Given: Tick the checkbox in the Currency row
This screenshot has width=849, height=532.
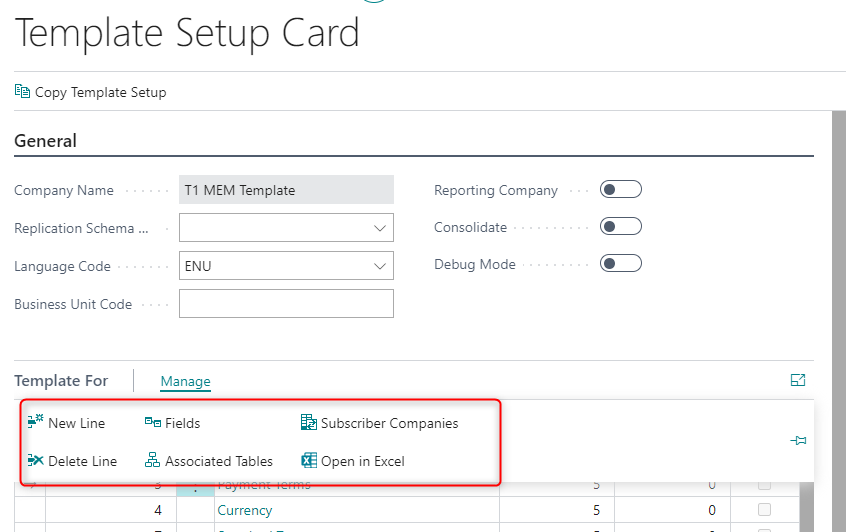Looking at the screenshot, I should point(764,509).
